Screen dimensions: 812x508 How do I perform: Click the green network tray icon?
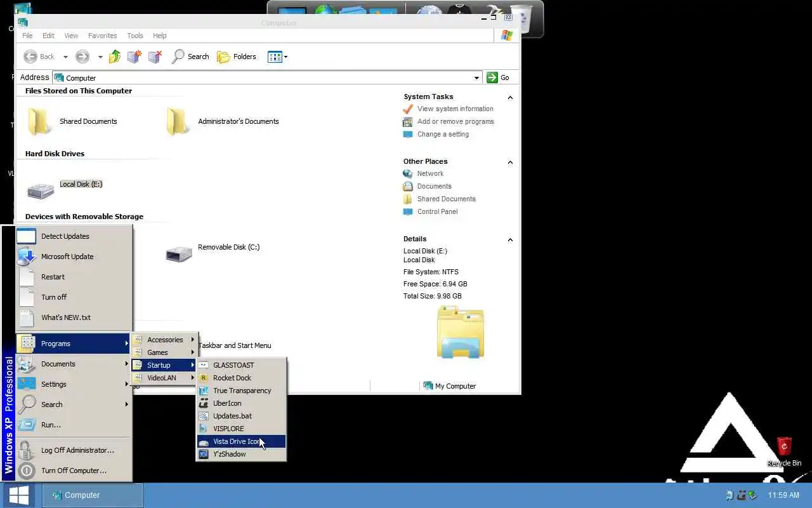click(x=752, y=495)
